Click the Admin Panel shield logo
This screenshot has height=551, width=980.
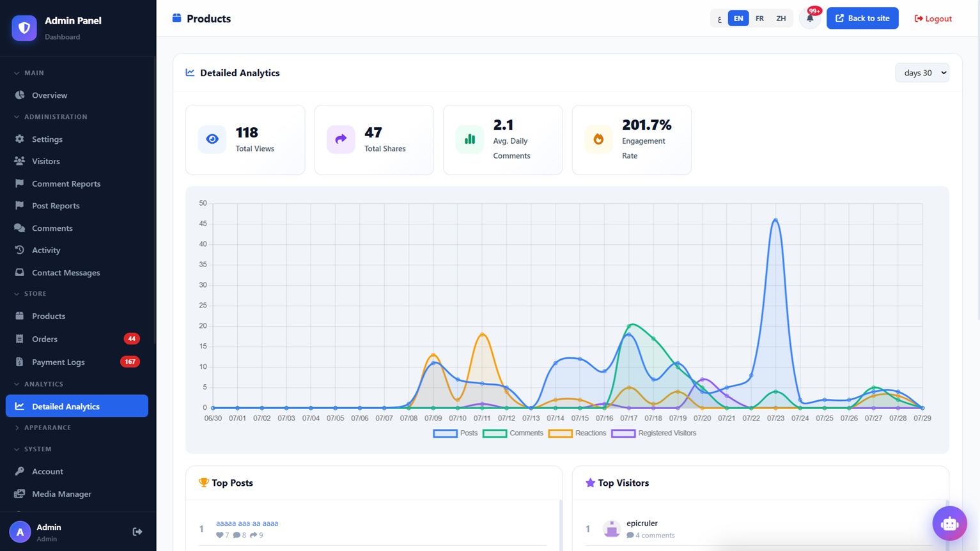pyautogui.click(x=24, y=28)
